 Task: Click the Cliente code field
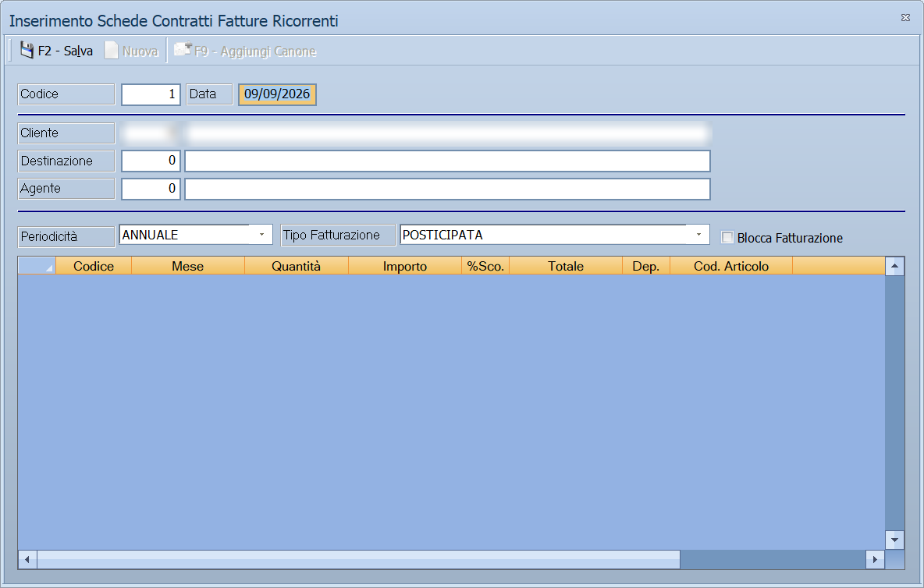coord(151,133)
